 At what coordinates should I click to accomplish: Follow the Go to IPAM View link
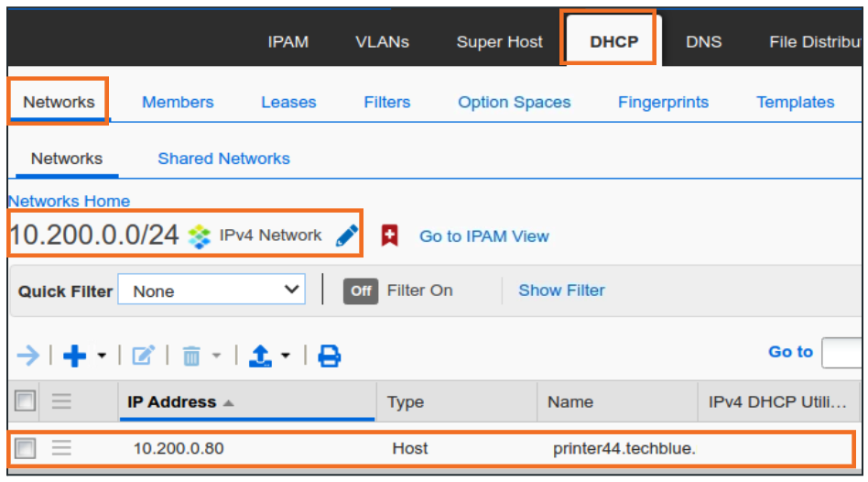(x=483, y=236)
